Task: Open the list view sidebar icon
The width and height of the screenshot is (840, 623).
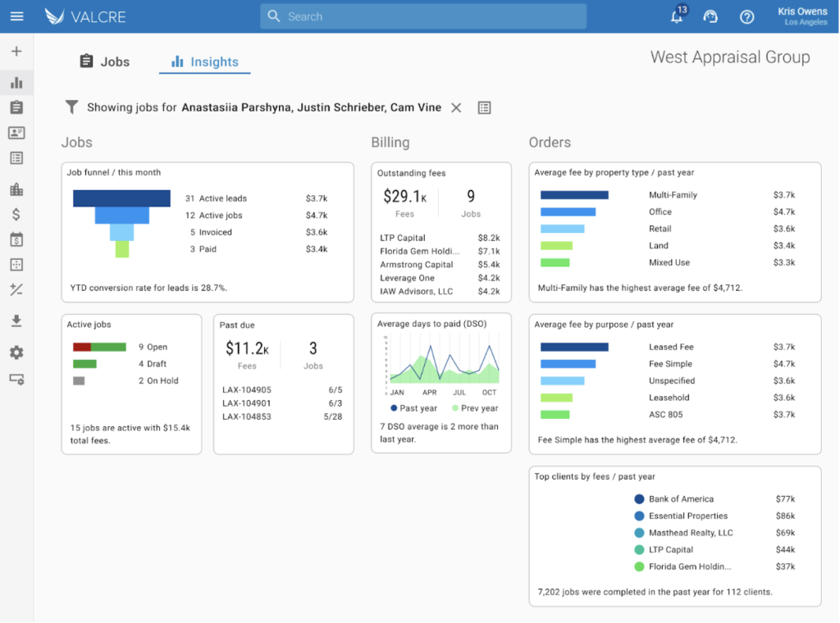Action: point(16,158)
